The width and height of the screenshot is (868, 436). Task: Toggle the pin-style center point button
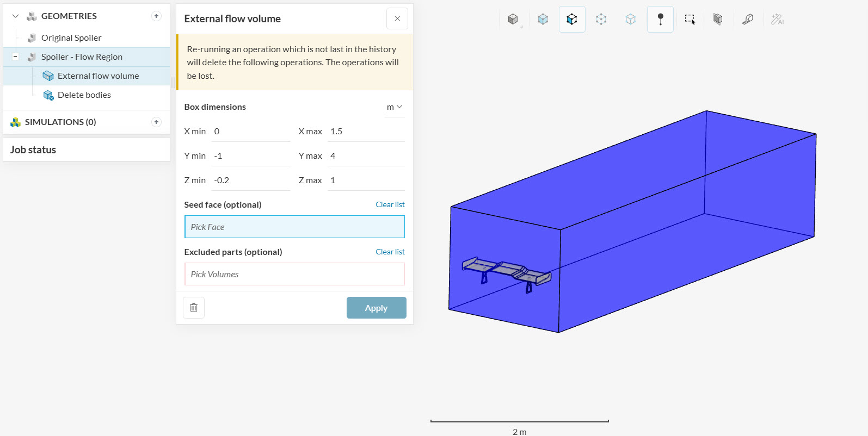click(660, 20)
